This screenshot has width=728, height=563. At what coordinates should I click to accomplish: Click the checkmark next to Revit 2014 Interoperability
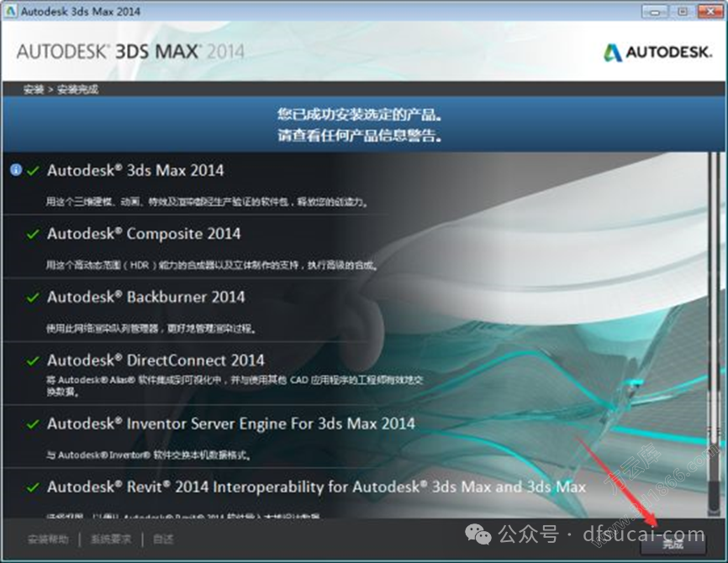coord(33,487)
